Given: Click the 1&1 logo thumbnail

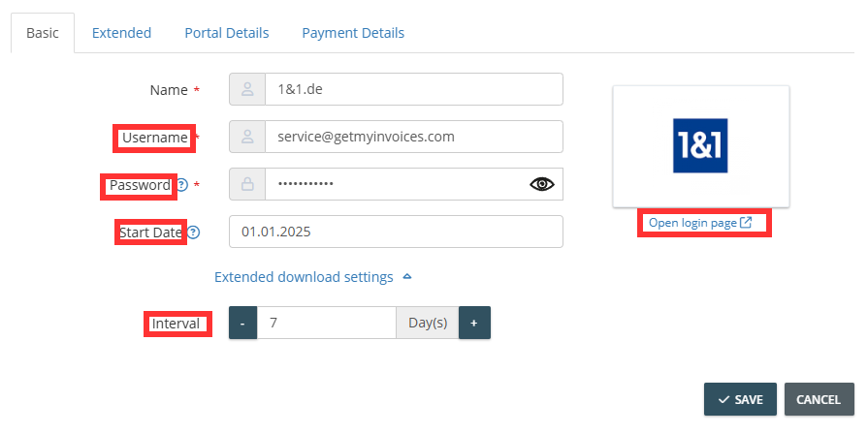Looking at the screenshot, I should pos(701,146).
